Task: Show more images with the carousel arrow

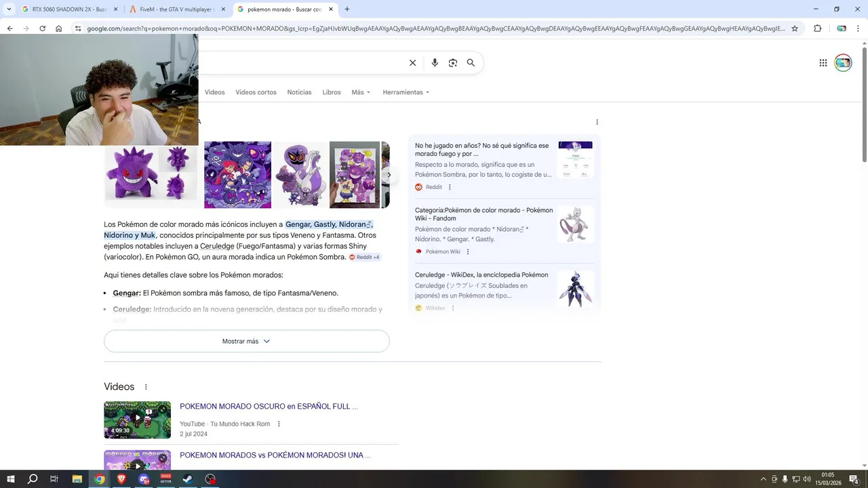Action: 389,175
